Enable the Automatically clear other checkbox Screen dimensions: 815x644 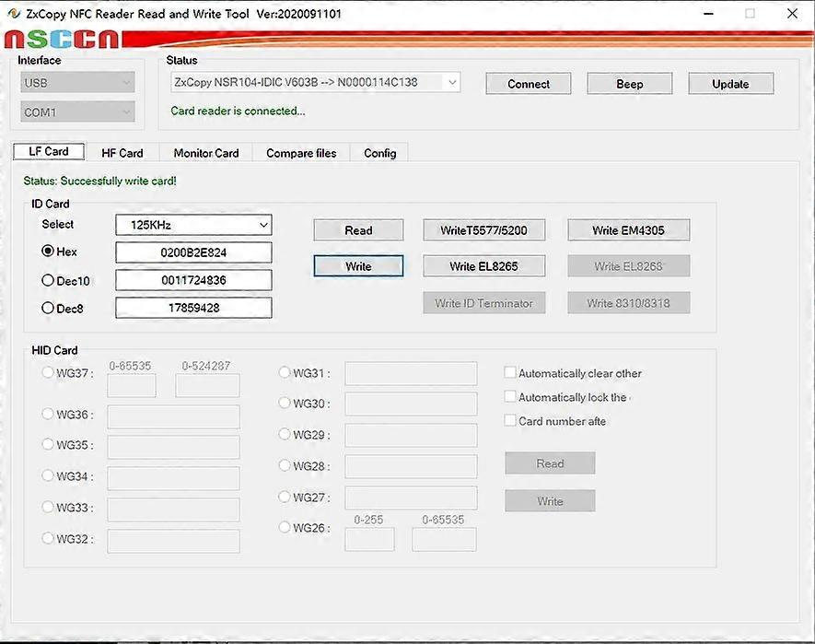click(510, 373)
